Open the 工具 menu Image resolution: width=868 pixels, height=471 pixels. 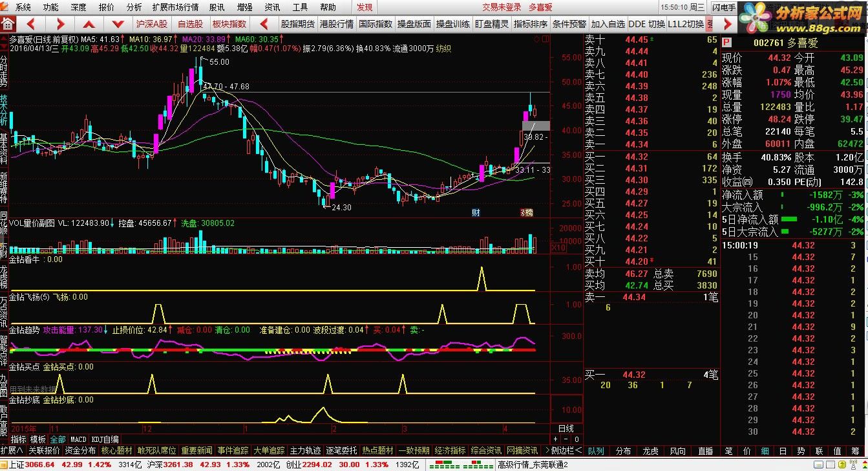pos(300,7)
